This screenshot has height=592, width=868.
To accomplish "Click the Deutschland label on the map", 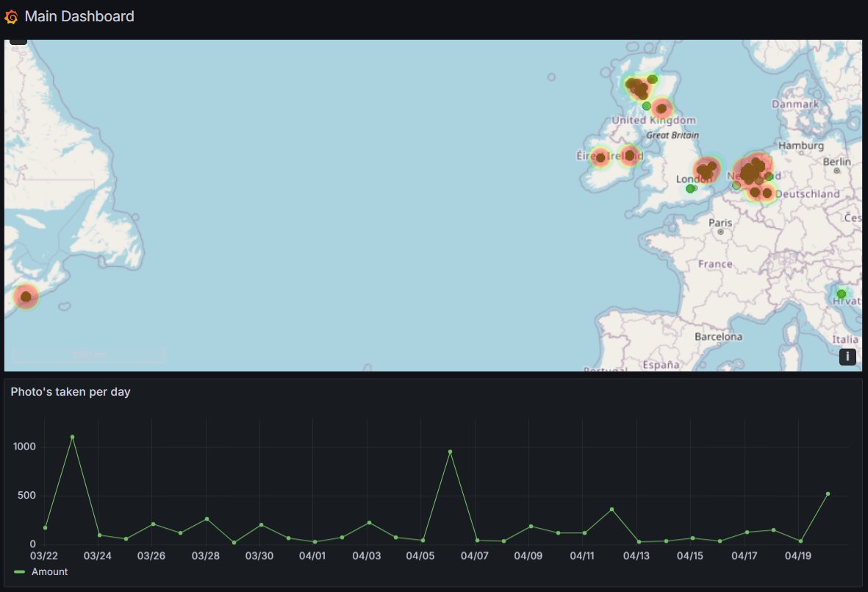I will [808, 194].
